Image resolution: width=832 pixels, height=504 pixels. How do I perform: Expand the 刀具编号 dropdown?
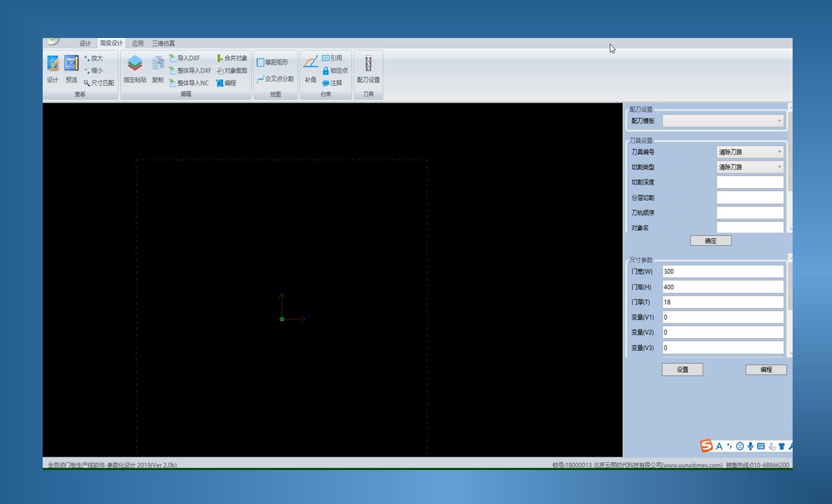tap(750, 152)
